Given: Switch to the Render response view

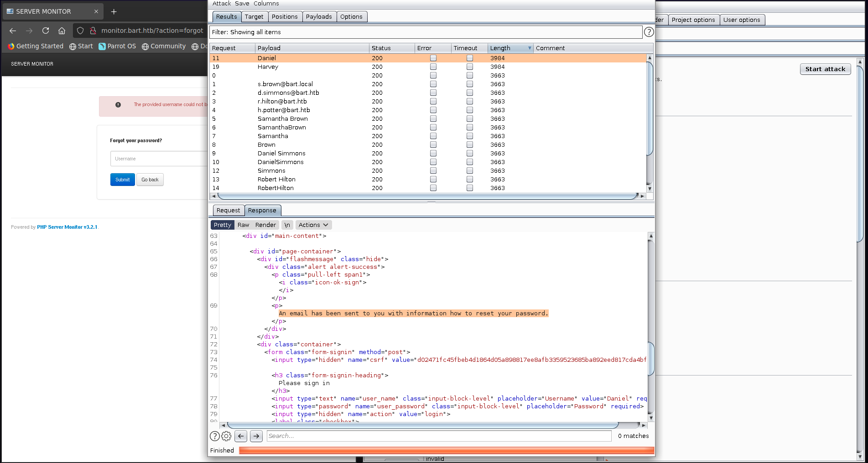Looking at the screenshot, I should [x=265, y=225].
